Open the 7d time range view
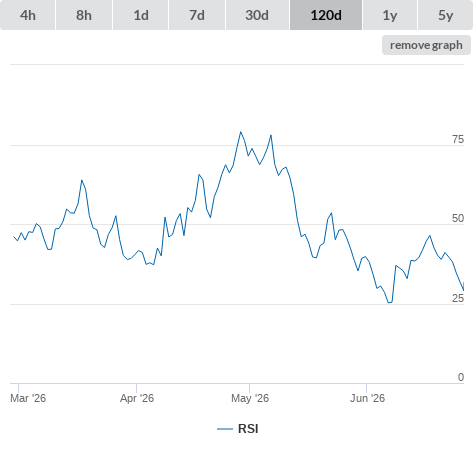Image resolution: width=474 pixels, height=455 pixels. pyautogui.click(x=197, y=15)
